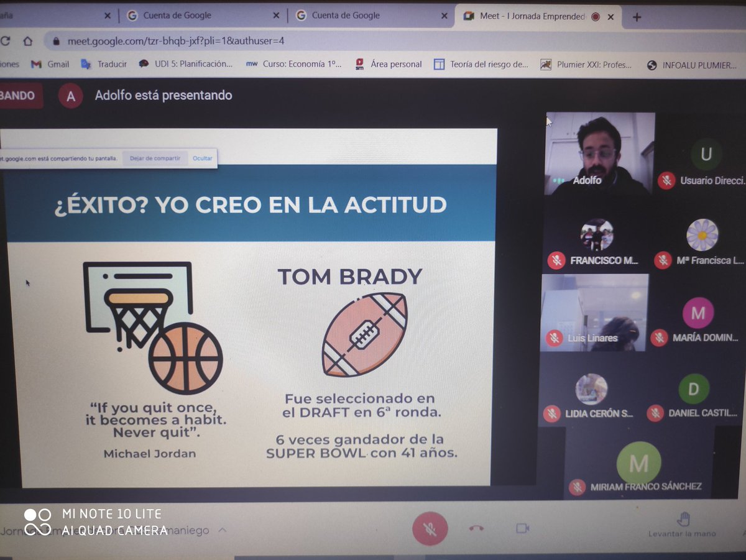Click Dejar de compartir button

click(x=155, y=158)
